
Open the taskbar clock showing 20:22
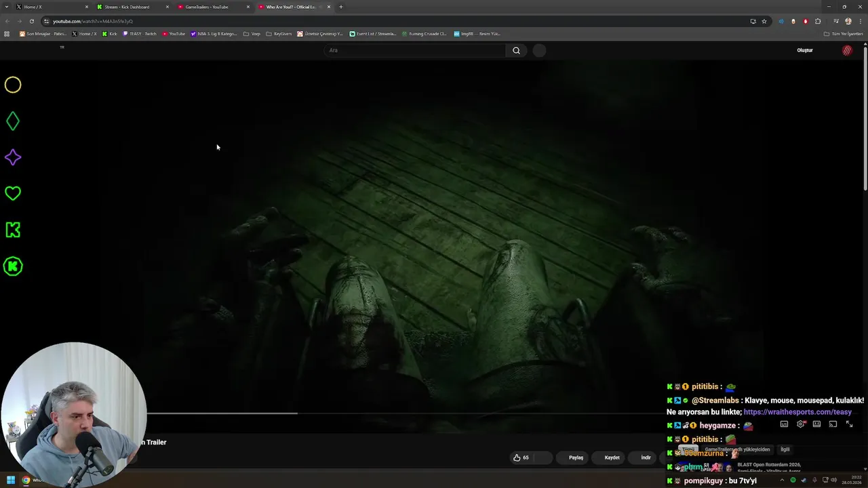tap(851, 480)
